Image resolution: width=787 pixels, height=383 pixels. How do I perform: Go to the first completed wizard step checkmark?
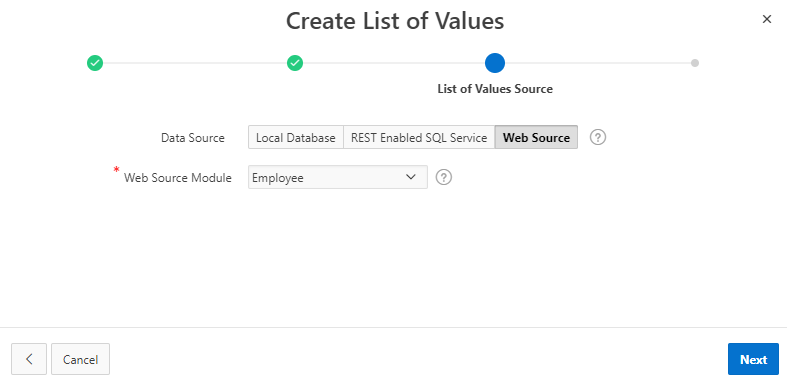[95, 63]
